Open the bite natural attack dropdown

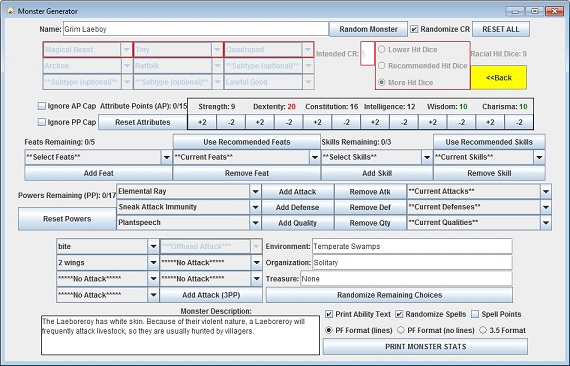click(x=153, y=246)
